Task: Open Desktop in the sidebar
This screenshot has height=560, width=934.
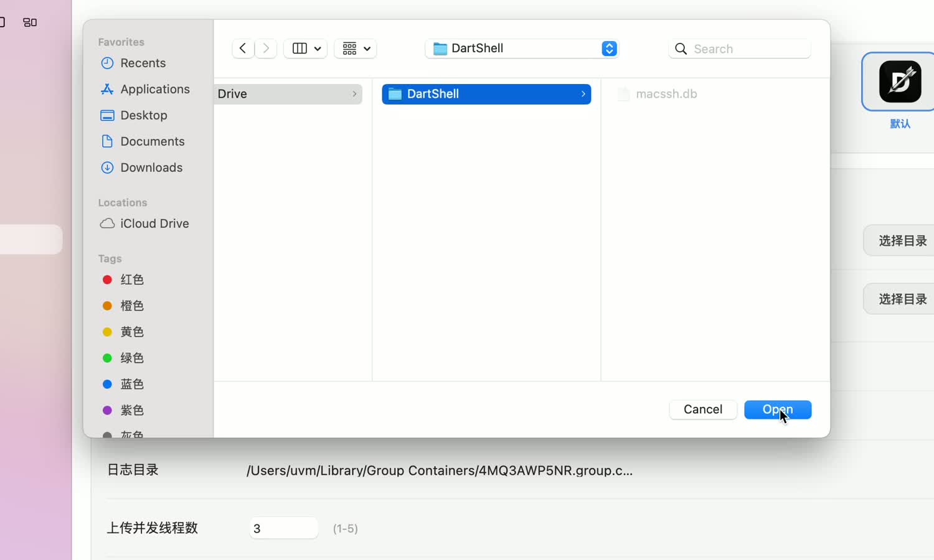Action: pyautogui.click(x=134, y=115)
